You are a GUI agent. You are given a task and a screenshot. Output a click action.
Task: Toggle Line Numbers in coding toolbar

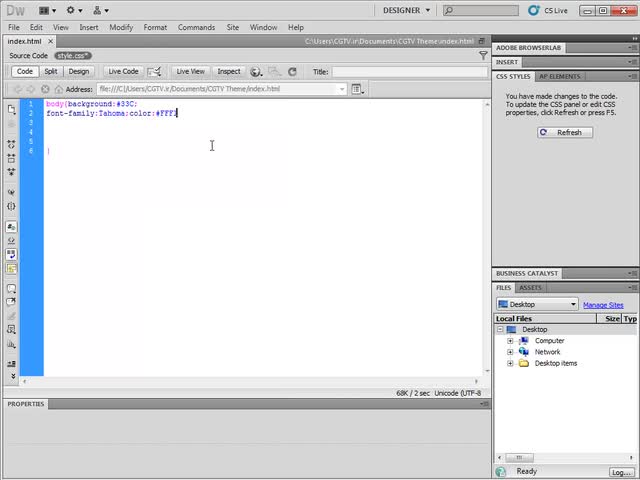[11, 227]
